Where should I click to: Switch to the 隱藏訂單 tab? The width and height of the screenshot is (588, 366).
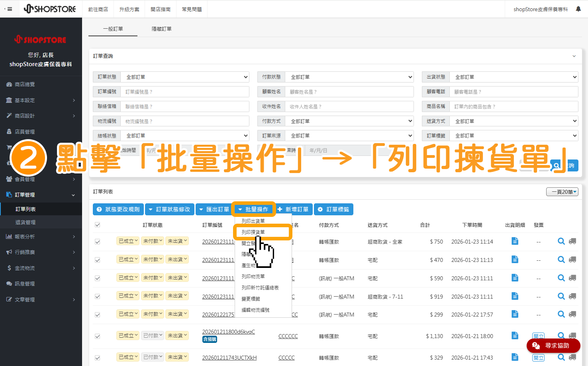(162, 28)
